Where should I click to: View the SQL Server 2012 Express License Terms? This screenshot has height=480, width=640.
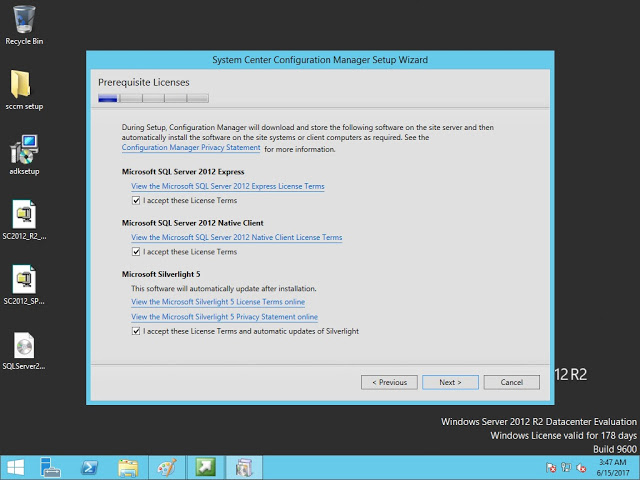pyautogui.click(x=227, y=186)
